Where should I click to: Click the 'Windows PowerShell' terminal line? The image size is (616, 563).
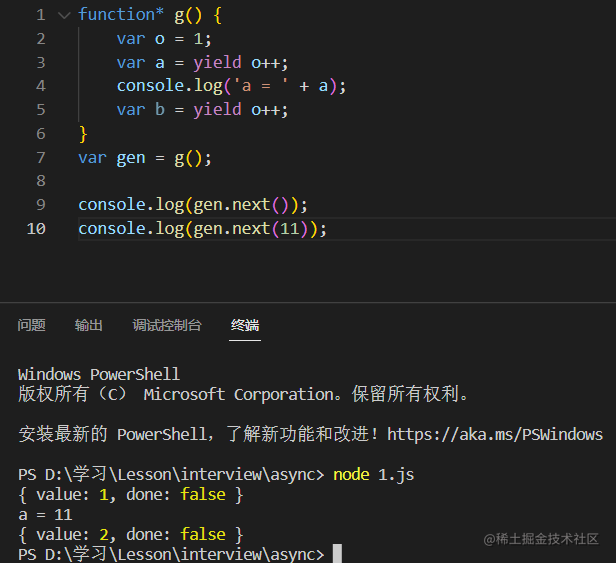[99, 374]
